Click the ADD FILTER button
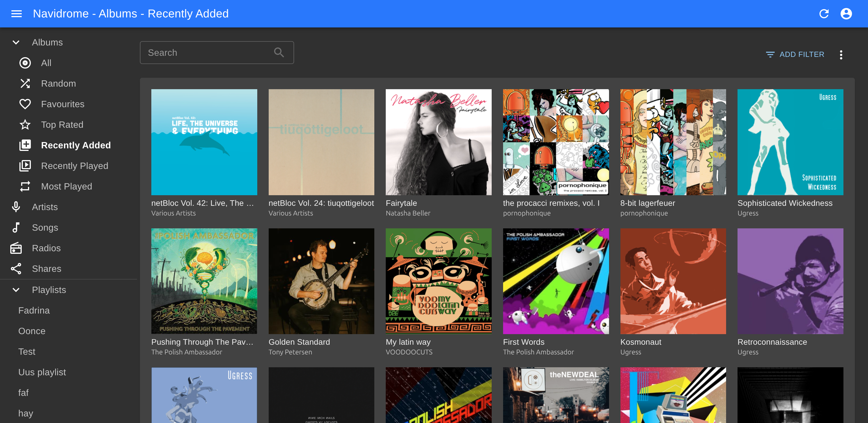 (x=795, y=55)
